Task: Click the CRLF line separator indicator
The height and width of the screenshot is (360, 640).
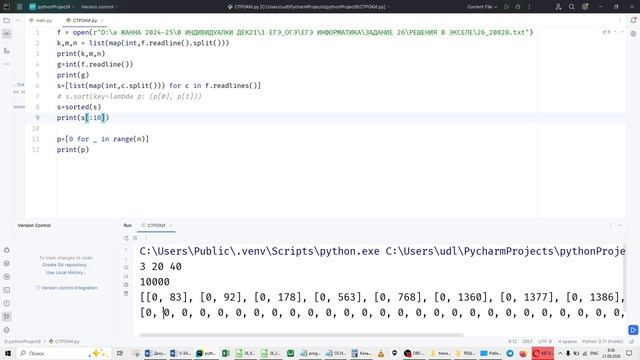Action: 527,341
